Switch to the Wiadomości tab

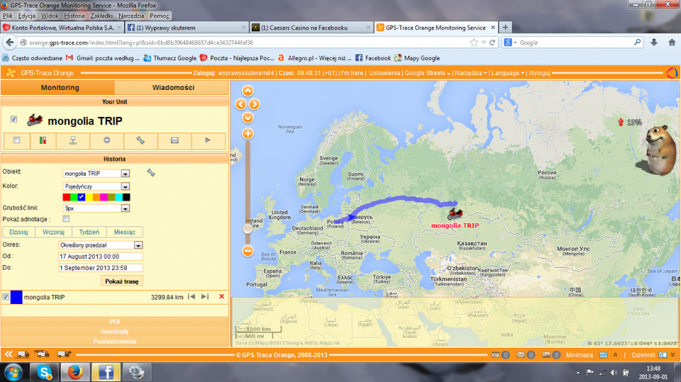coord(173,88)
